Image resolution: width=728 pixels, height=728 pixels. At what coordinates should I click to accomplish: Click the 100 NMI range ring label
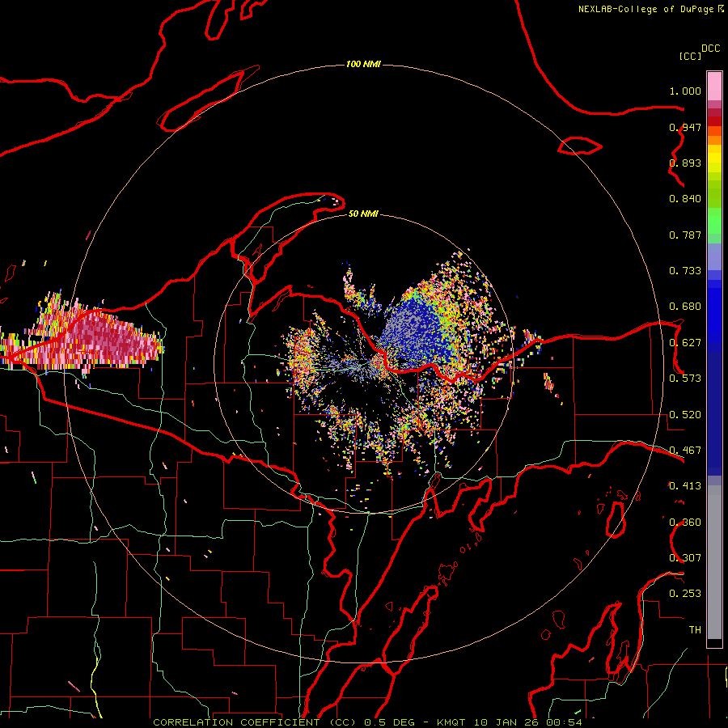363,64
